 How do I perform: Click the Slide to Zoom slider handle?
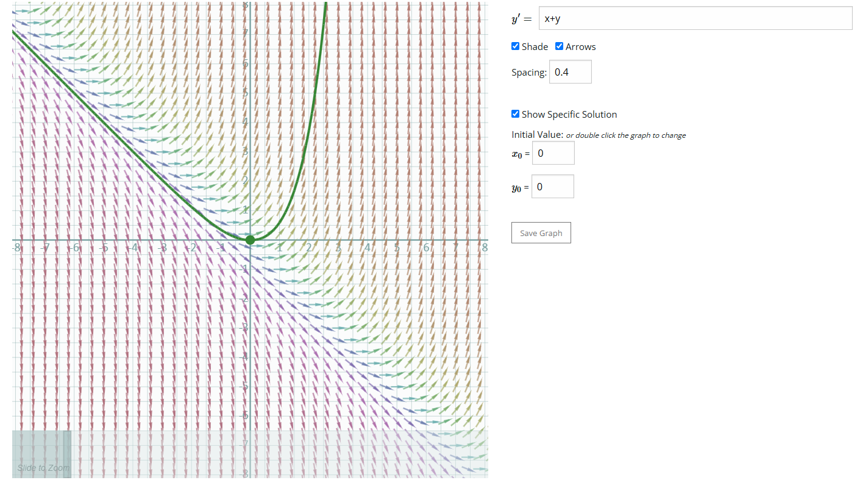(67, 454)
